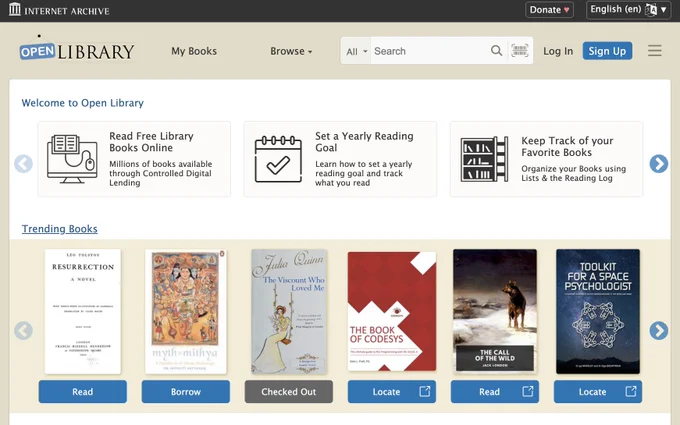680x425 pixels.
Task: Click the Sign Up button
Action: [x=607, y=51]
